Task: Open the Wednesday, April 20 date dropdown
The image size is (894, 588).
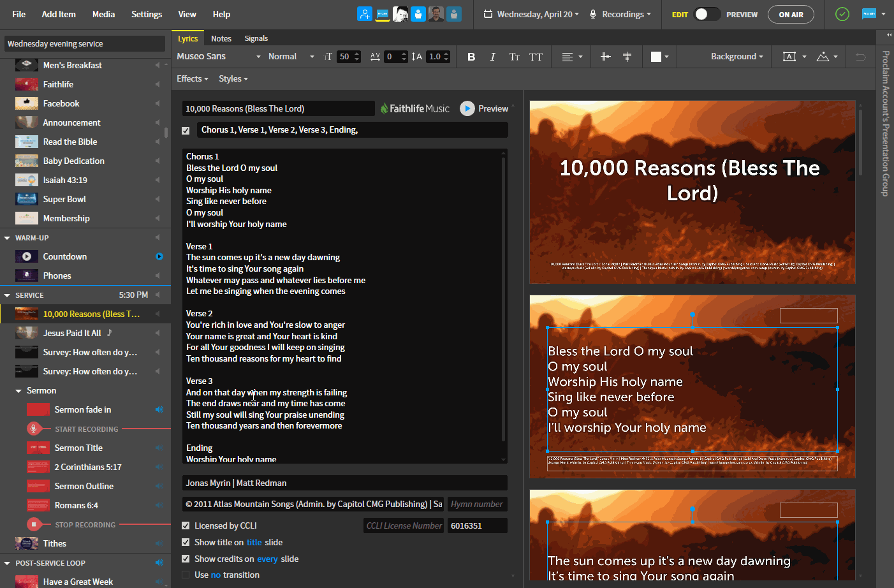Action: (x=532, y=14)
